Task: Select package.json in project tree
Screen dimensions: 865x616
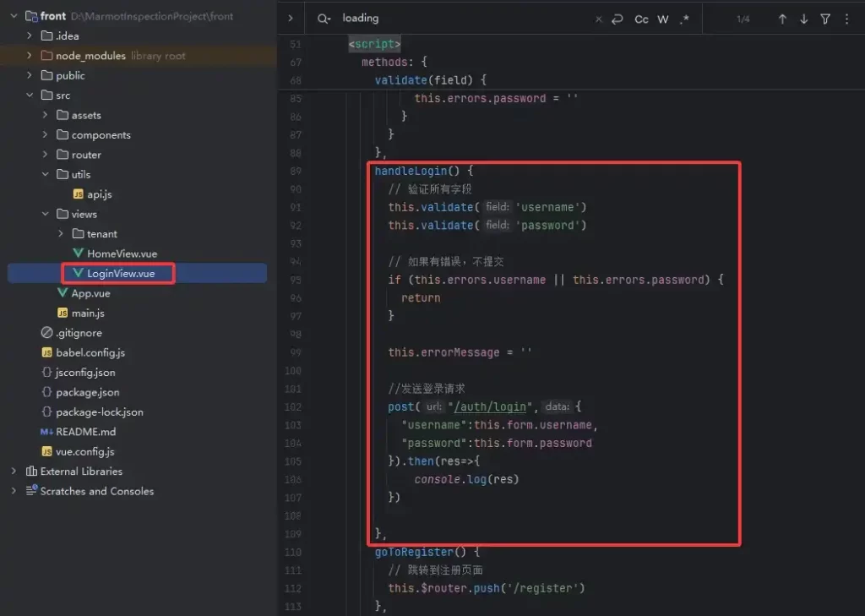Action: pyautogui.click(x=87, y=392)
